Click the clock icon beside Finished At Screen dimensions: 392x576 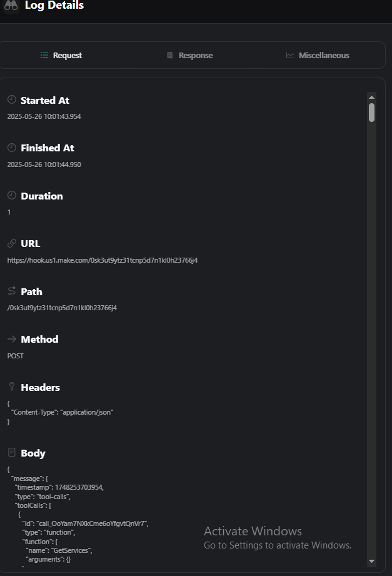[11, 148]
